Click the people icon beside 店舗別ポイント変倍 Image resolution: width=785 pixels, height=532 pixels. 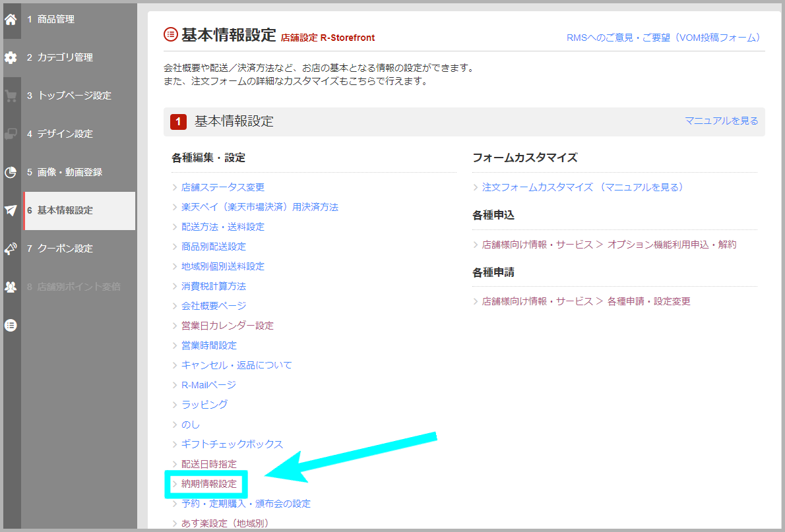(11, 287)
